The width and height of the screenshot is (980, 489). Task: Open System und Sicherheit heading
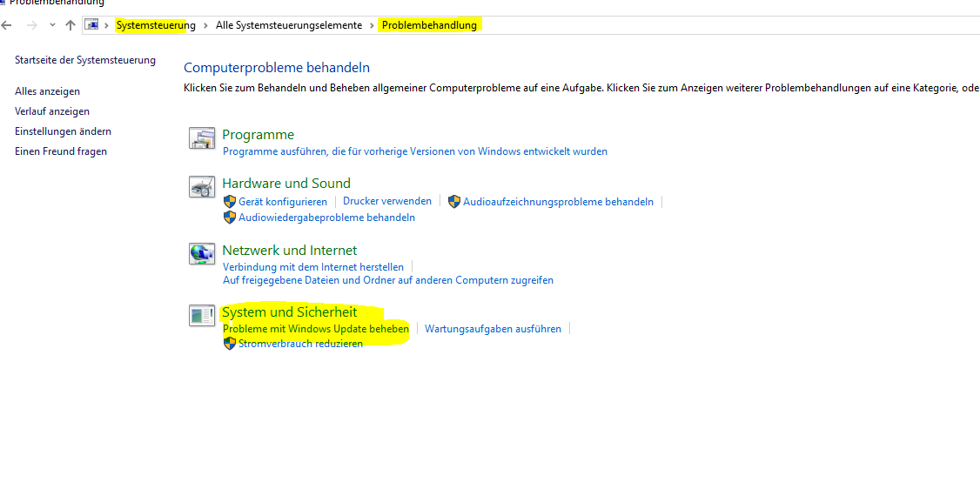[289, 311]
